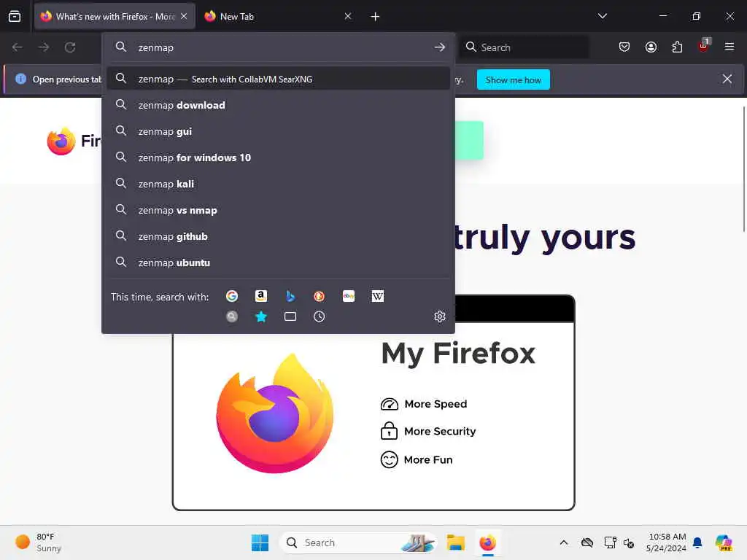Open the notification bell in the taskbar
The height and width of the screenshot is (560, 747).
click(697, 542)
